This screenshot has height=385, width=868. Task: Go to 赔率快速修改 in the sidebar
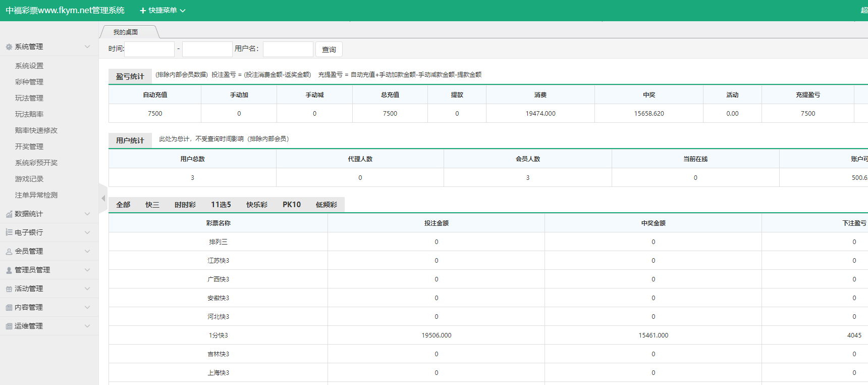(36, 130)
